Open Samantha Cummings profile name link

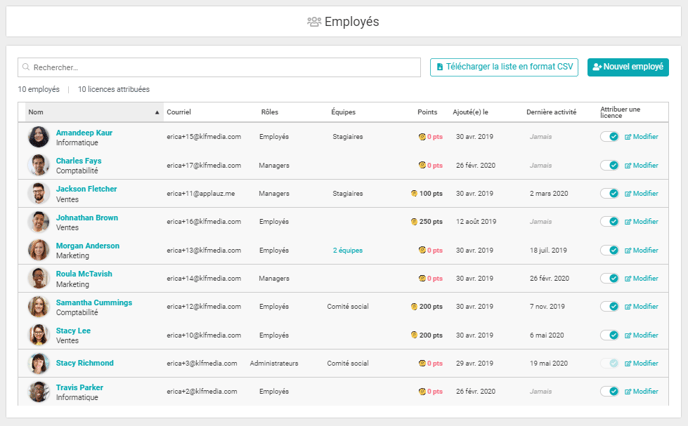pyautogui.click(x=94, y=302)
